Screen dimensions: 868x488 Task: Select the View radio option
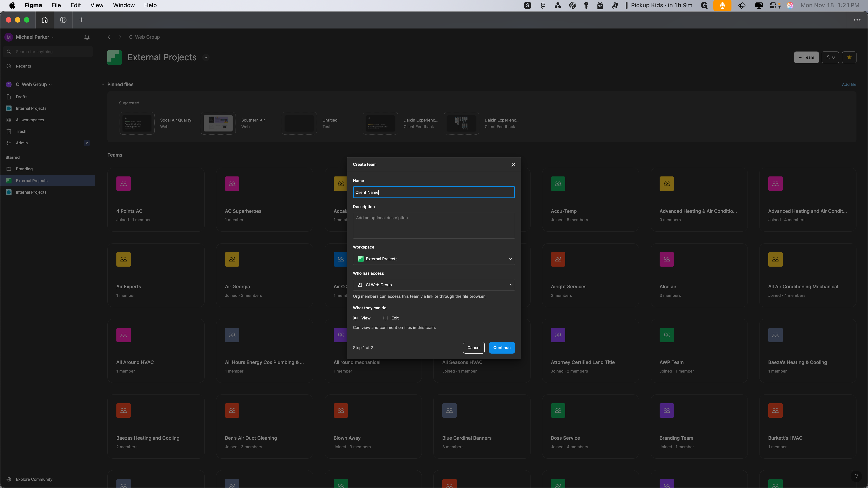pyautogui.click(x=356, y=318)
